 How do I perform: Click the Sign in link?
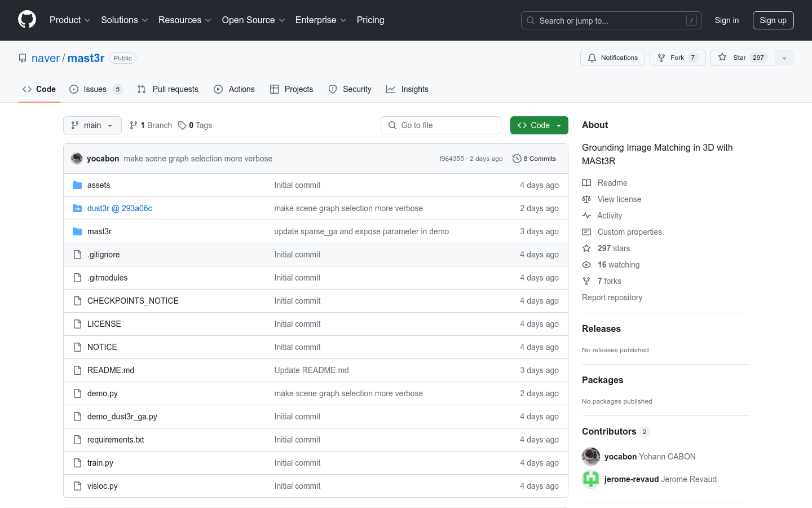[726, 20]
